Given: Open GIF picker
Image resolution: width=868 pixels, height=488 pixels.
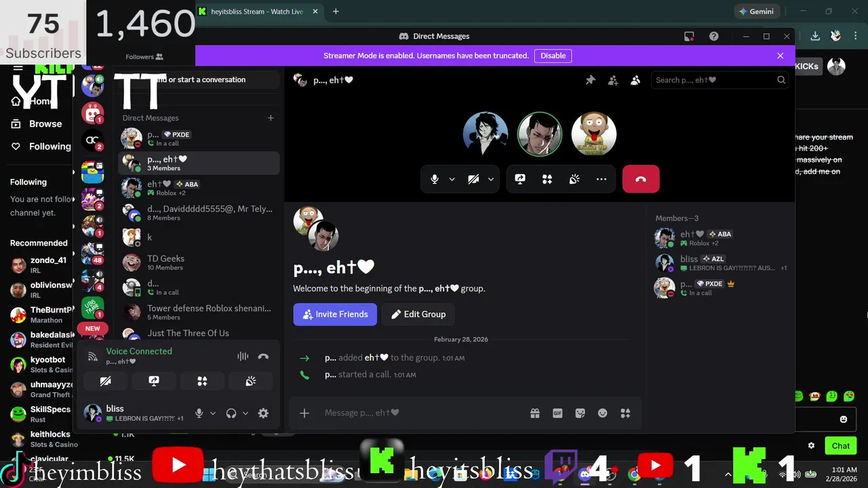Looking at the screenshot, I should pos(557,413).
